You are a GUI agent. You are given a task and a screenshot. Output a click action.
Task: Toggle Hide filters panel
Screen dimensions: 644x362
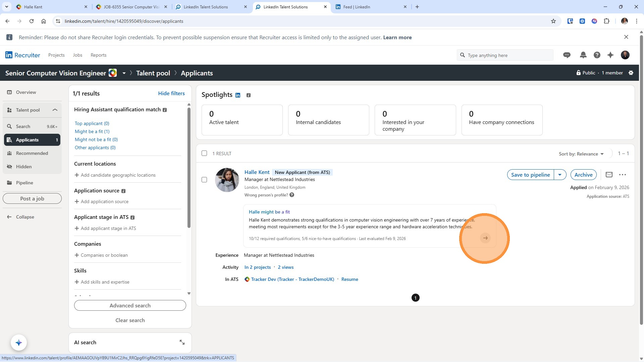(x=171, y=94)
